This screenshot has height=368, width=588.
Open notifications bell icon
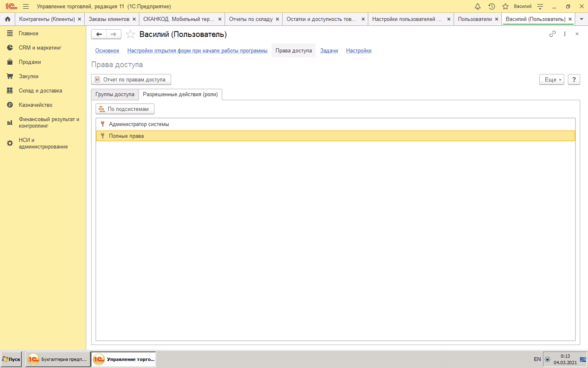478,6
